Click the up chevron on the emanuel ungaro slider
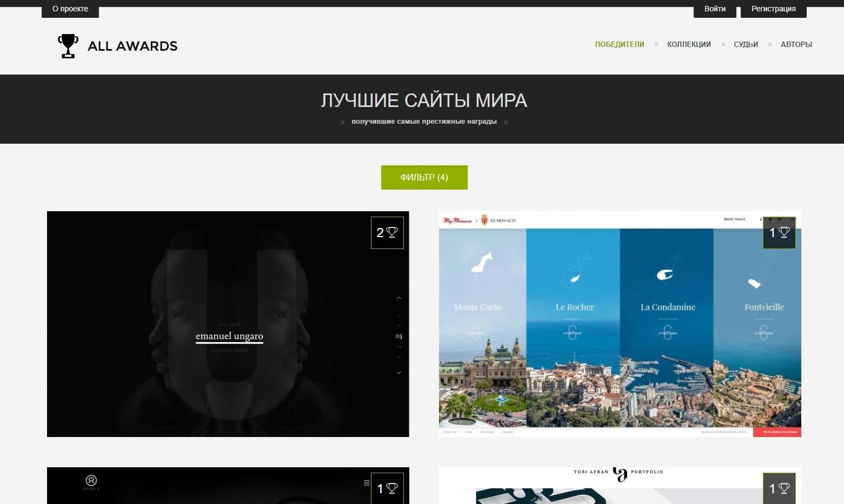Viewport: 844px width, 504px height. pos(399,298)
